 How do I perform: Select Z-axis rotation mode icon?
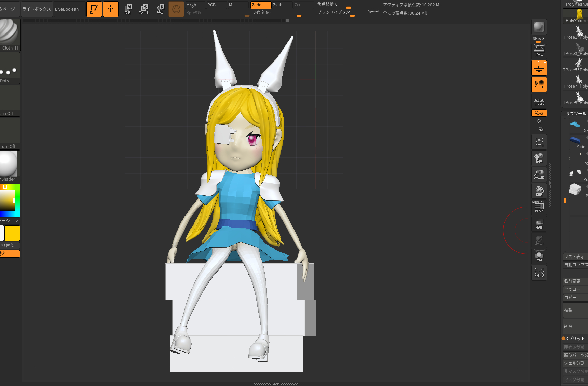click(541, 129)
